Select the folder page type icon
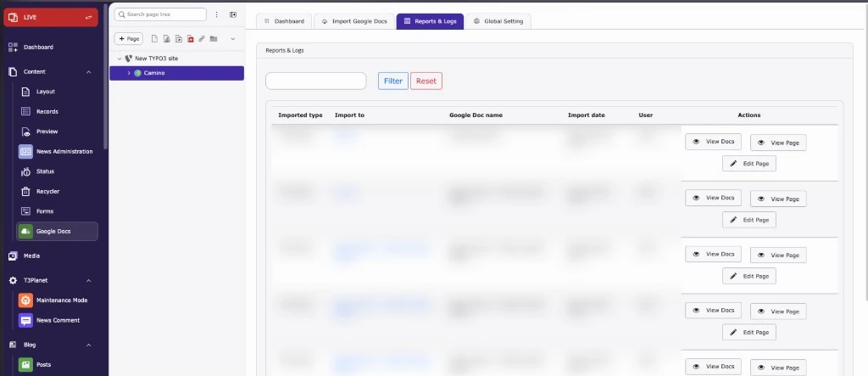868x376 pixels. [214, 39]
